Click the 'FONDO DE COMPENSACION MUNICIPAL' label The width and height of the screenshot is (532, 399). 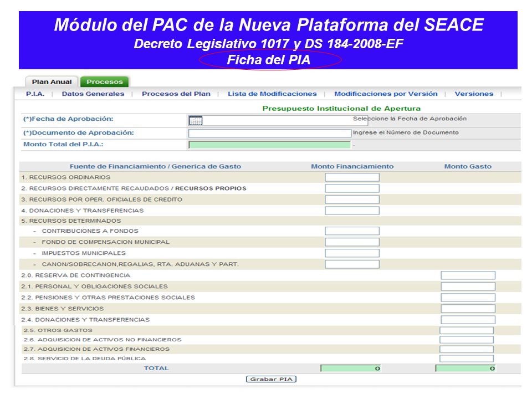[x=105, y=242]
